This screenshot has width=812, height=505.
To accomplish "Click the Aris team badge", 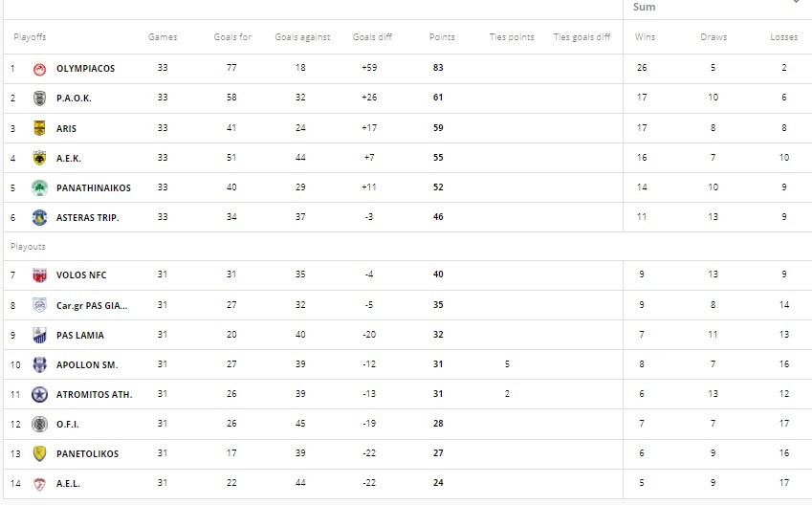I will point(39,128).
